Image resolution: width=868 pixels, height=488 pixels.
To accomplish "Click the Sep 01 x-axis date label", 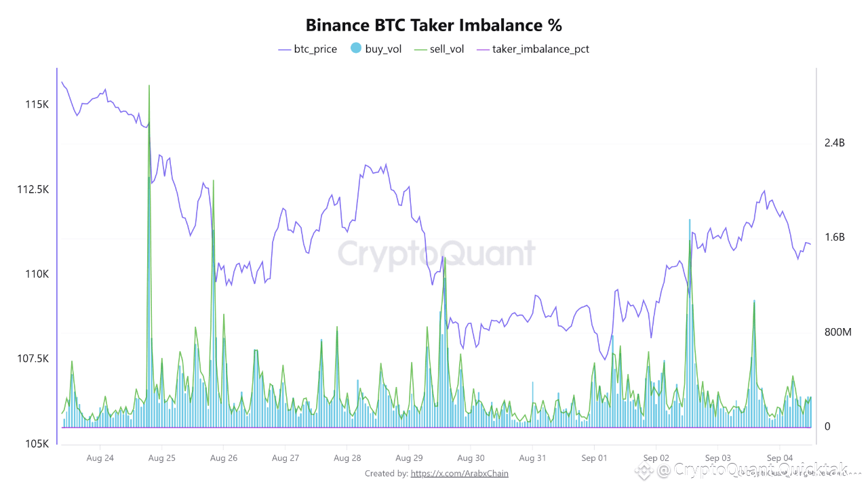I will point(593,458).
